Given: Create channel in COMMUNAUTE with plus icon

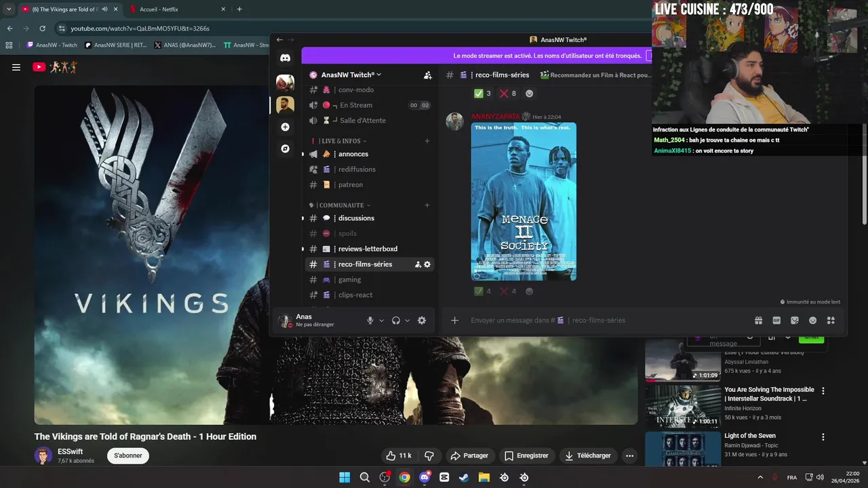Looking at the screenshot, I should tap(427, 205).
